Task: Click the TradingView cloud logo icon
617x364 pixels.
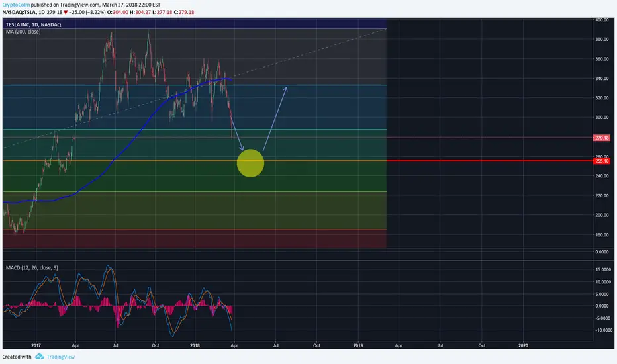Action: pyautogui.click(x=39, y=357)
